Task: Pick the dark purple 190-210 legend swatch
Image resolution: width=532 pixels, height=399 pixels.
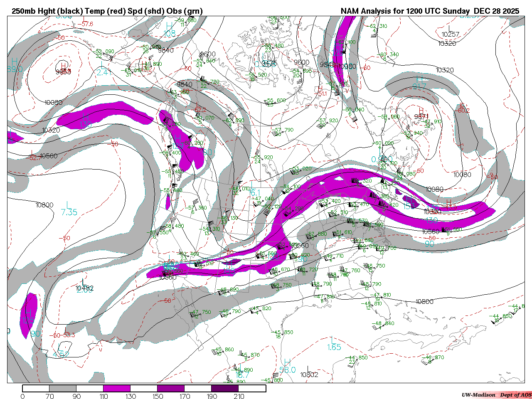Action: pos(225,388)
